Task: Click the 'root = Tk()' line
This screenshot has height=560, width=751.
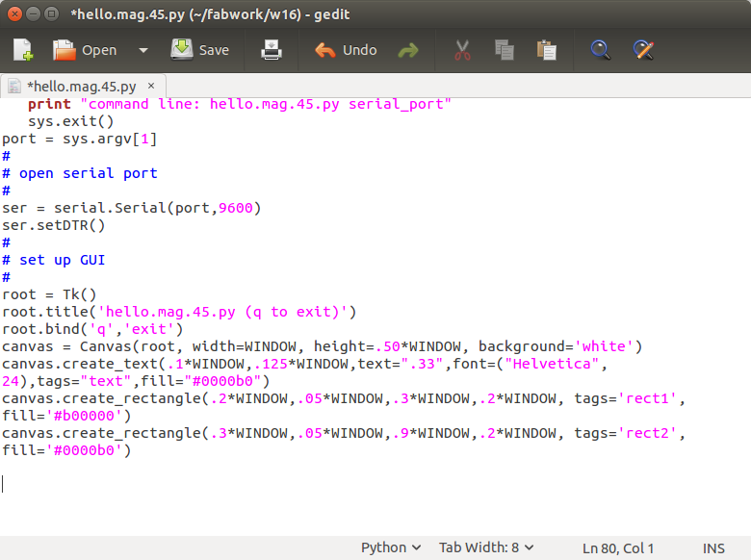Action: [49, 294]
